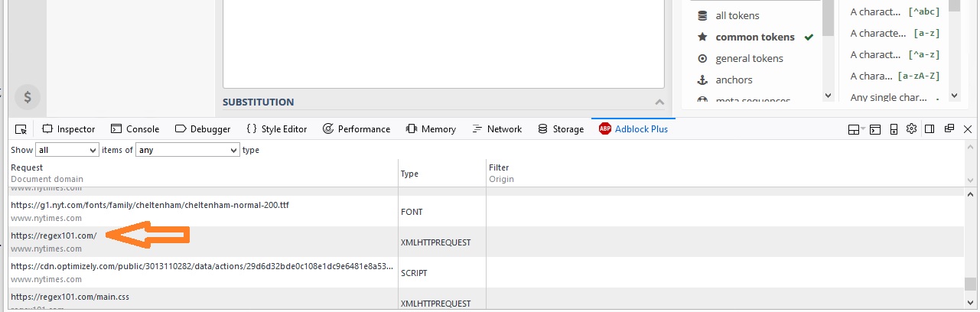Select the [a-zA-Z] token entry
This screenshot has height=312, width=980.
coord(895,76)
